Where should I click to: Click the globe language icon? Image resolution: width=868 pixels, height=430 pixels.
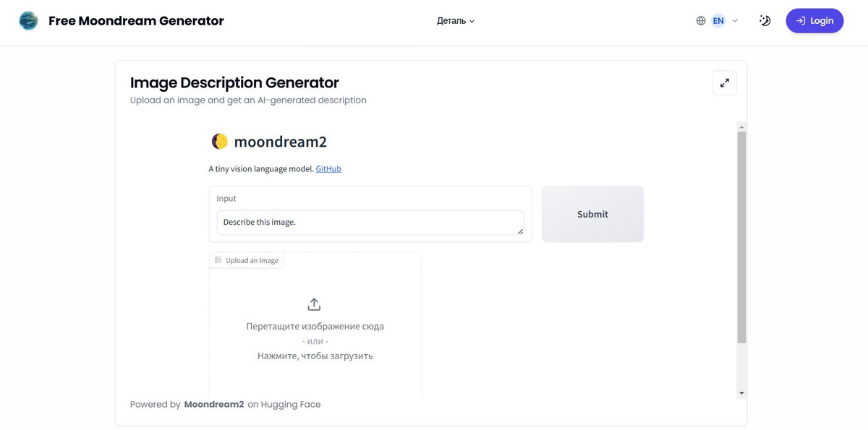coord(701,21)
